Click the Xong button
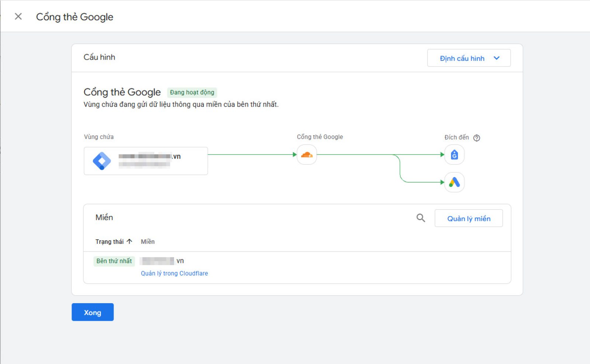Screen dimensions: 590x364 93,312
